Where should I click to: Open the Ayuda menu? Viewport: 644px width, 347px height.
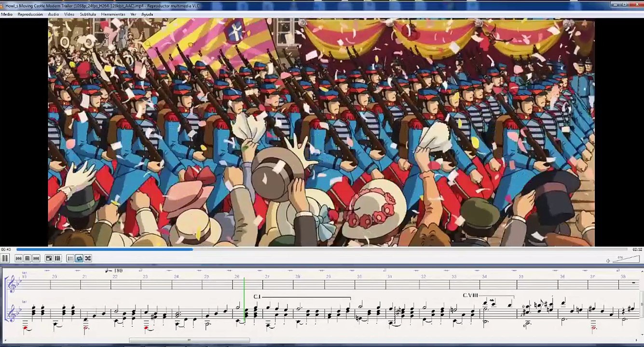tap(147, 14)
